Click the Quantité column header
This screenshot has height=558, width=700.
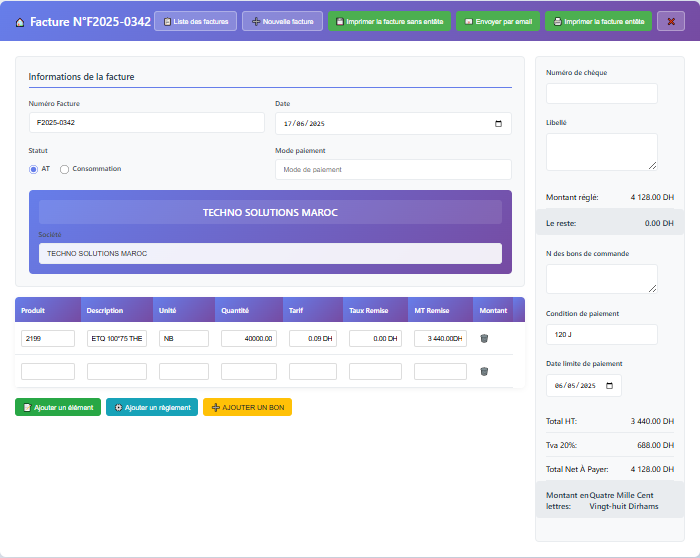(x=249, y=310)
